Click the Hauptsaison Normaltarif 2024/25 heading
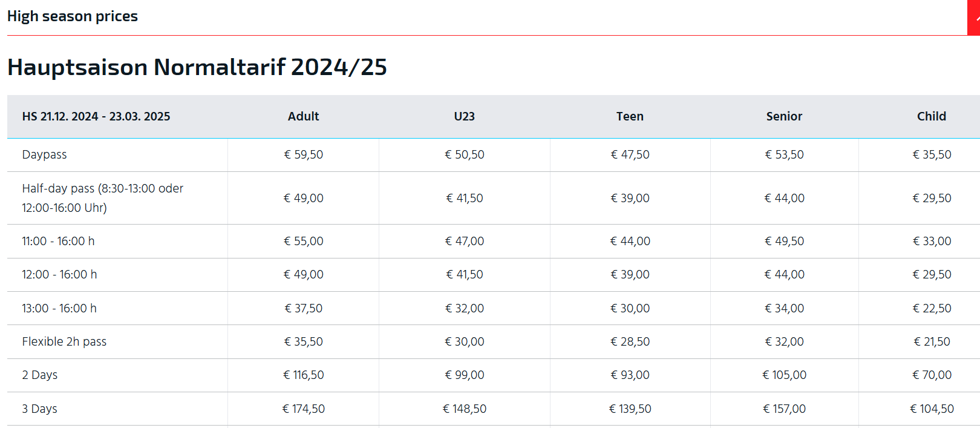 (197, 67)
